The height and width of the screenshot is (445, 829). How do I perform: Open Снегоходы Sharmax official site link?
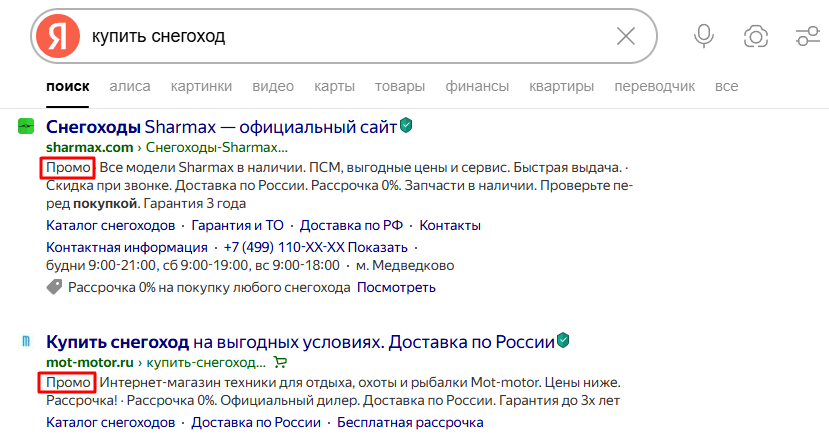click(x=221, y=127)
